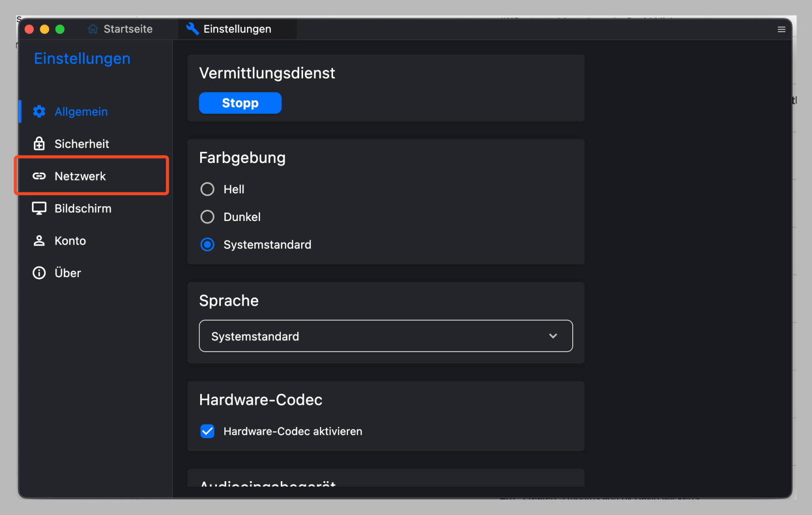
Task: Click the Sicherheit lock icon
Action: 39,144
